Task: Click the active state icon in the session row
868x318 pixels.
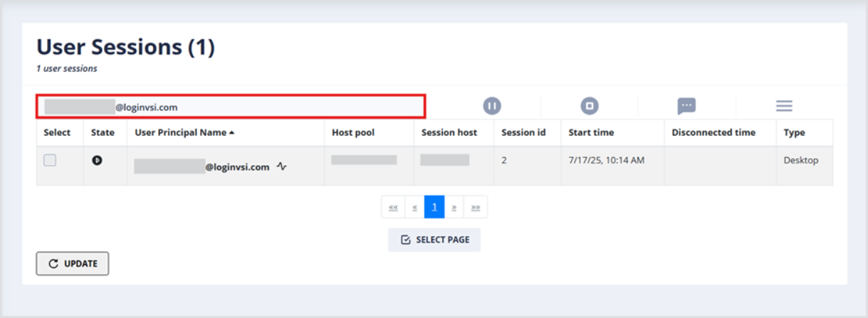Action: click(x=98, y=161)
